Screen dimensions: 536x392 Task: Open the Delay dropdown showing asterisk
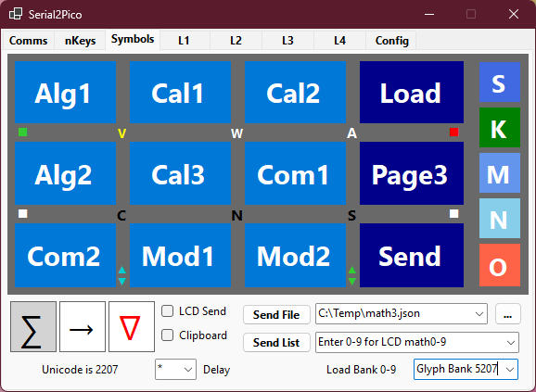click(x=175, y=369)
